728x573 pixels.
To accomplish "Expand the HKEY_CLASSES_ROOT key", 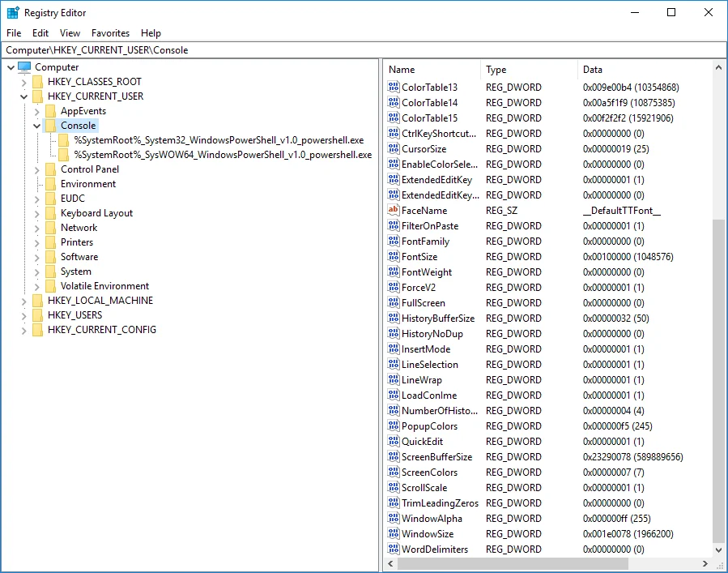I will [23, 82].
